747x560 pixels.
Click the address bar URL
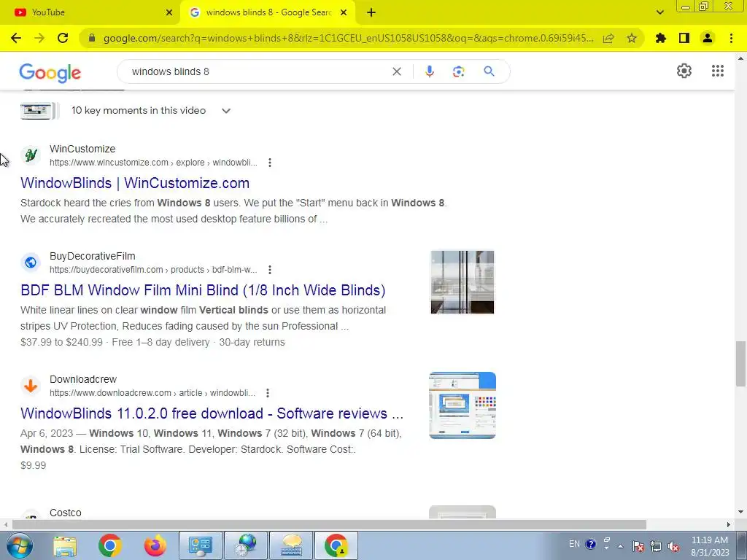(x=348, y=38)
